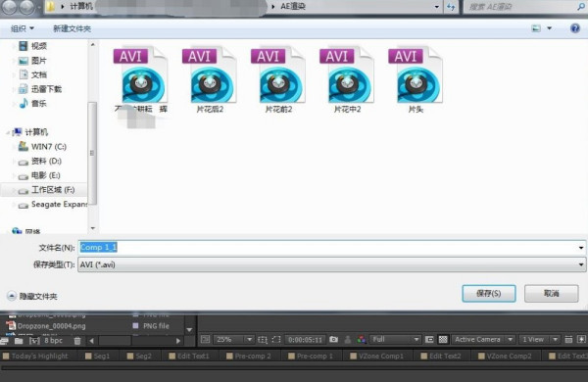Switch to Today's Highlight timeline tab
The height and width of the screenshot is (382, 588).
[35, 356]
